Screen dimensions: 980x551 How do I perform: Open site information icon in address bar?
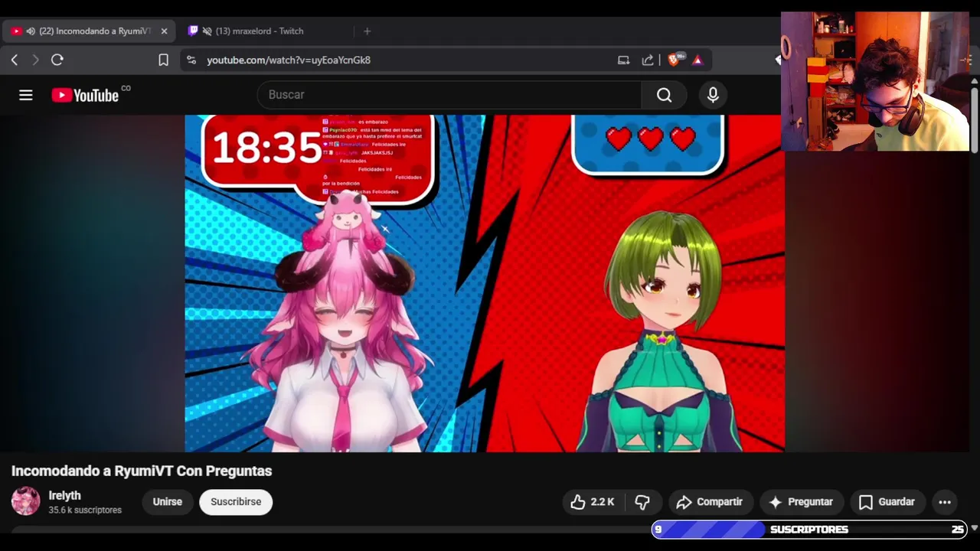tap(191, 60)
